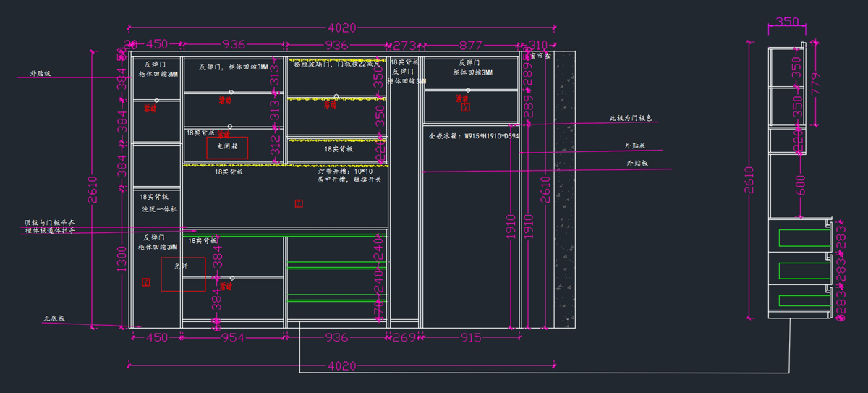
Task: Click the 全嵌冰箱 W915*H1910*D594 annotation
Action: click(x=474, y=135)
